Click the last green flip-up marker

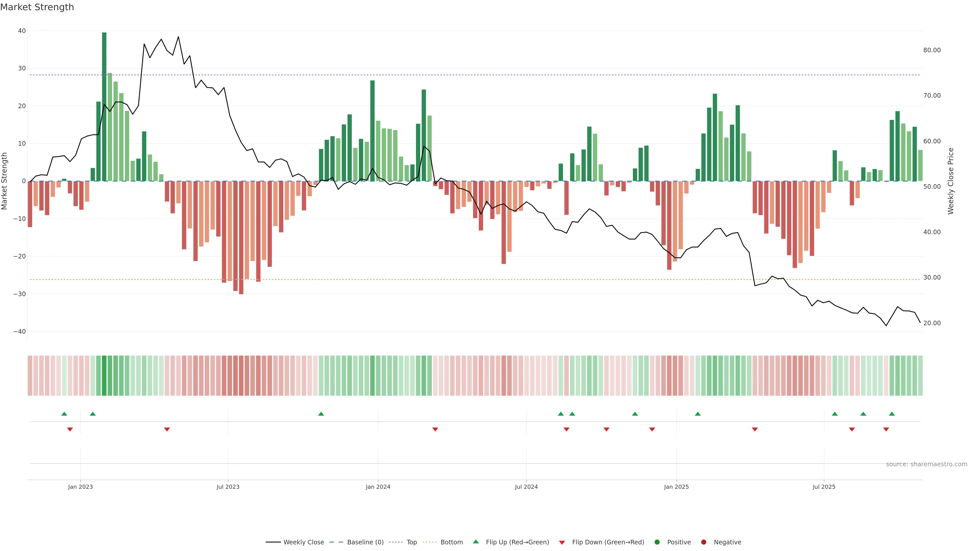pyautogui.click(x=892, y=414)
